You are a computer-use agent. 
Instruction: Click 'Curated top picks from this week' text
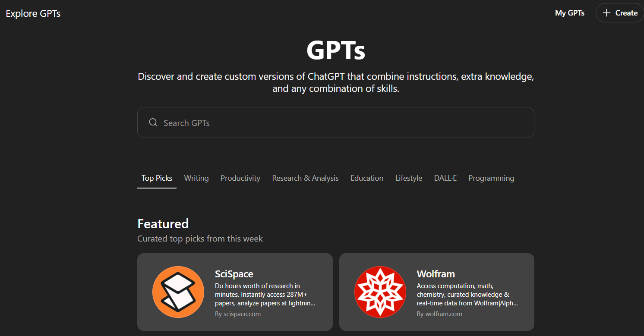(x=200, y=239)
